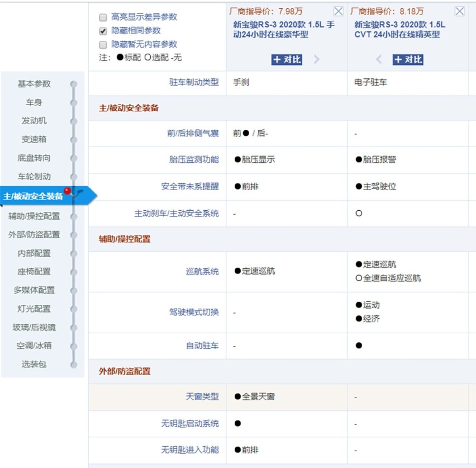This screenshot has height=468, width=476.
Task: Go to 内部配置 in sidebar
Action: tap(34, 253)
